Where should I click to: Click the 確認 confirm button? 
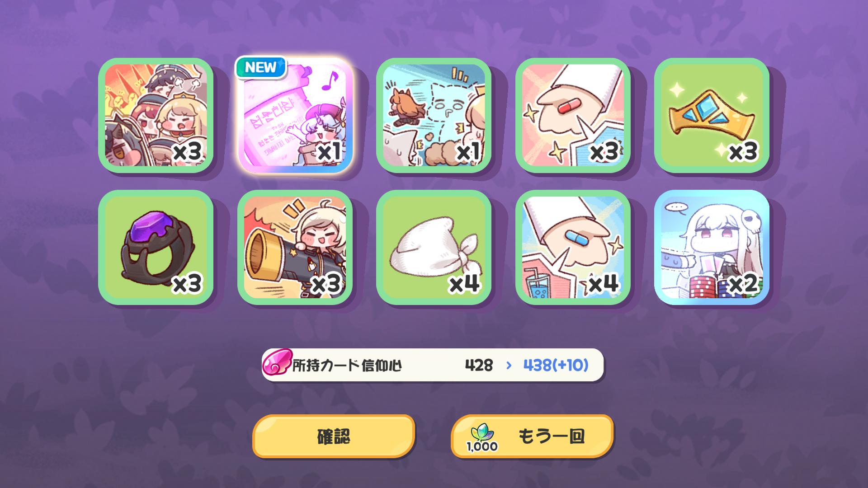pyautogui.click(x=334, y=436)
